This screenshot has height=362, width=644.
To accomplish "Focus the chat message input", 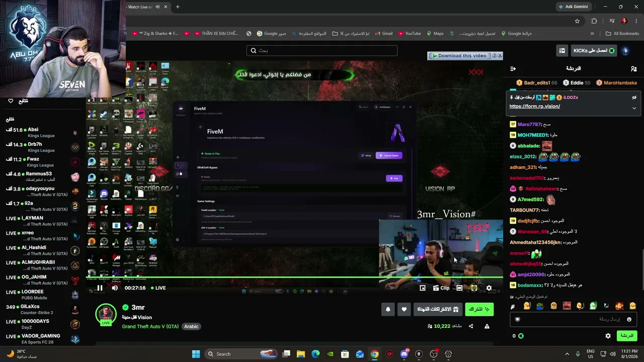I will (x=573, y=319).
